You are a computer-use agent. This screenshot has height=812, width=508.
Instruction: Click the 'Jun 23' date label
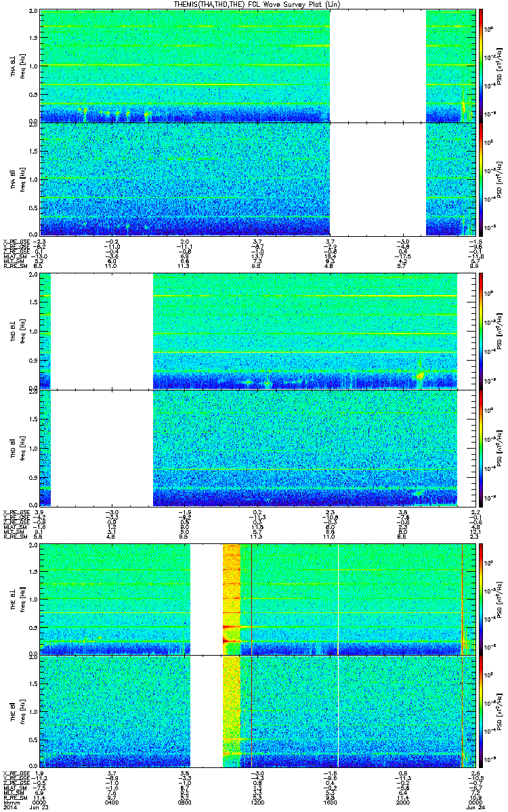[40, 807]
